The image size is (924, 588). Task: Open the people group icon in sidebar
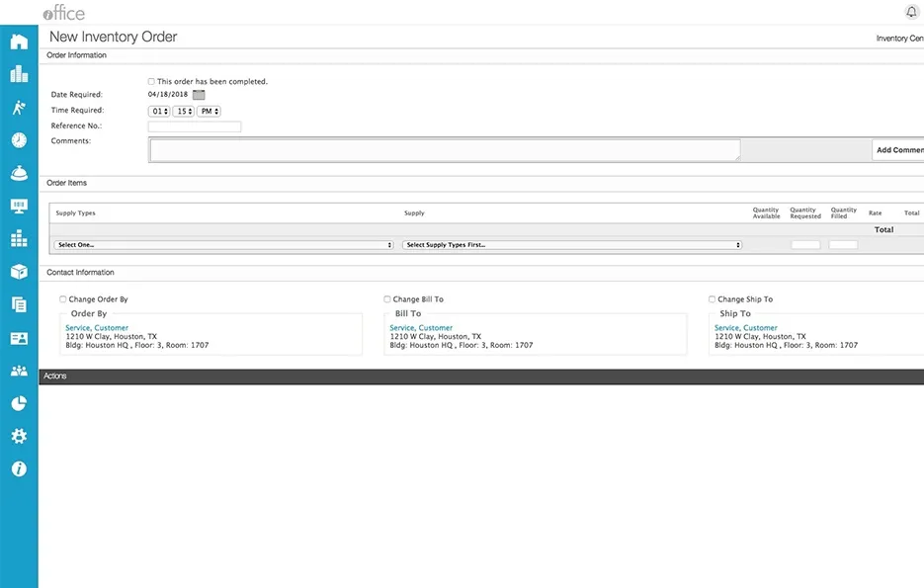click(19, 371)
